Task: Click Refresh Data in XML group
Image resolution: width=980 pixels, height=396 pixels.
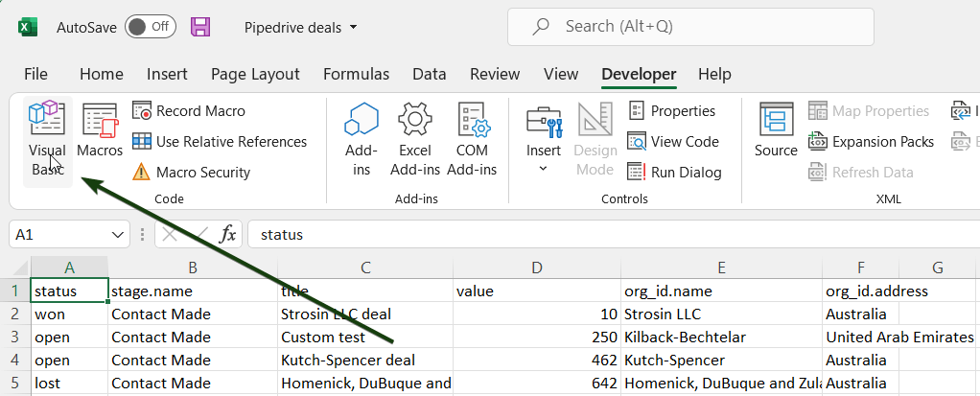Action: point(861,173)
